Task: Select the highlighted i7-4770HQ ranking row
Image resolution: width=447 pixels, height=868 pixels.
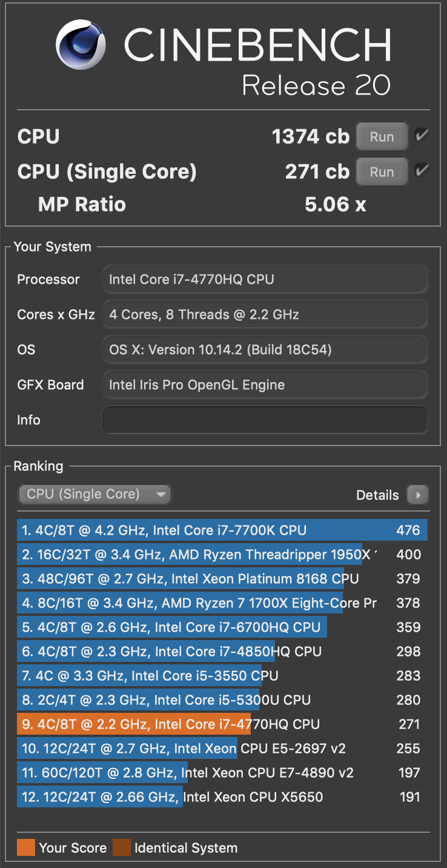Action: (x=222, y=724)
